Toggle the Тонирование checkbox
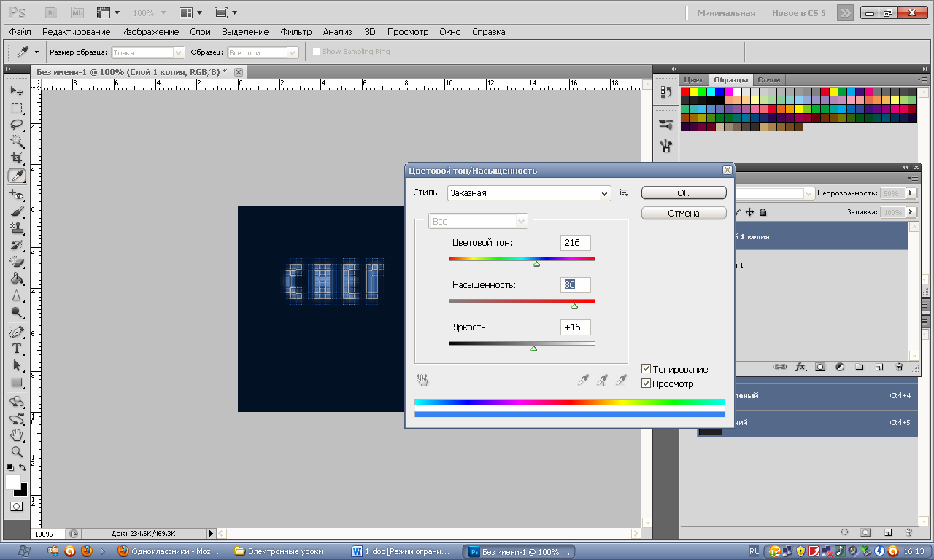Image resolution: width=934 pixels, height=560 pixels. [646, 369]
